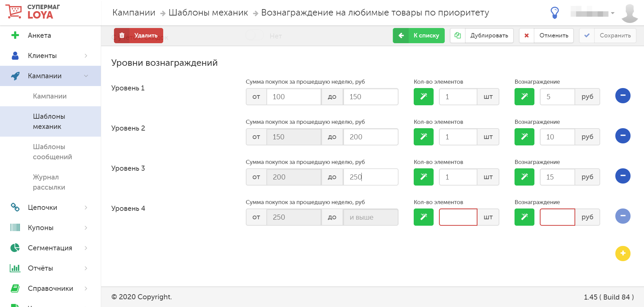
Task: Remove Уровень 1 with minus button
Action: 623,95
